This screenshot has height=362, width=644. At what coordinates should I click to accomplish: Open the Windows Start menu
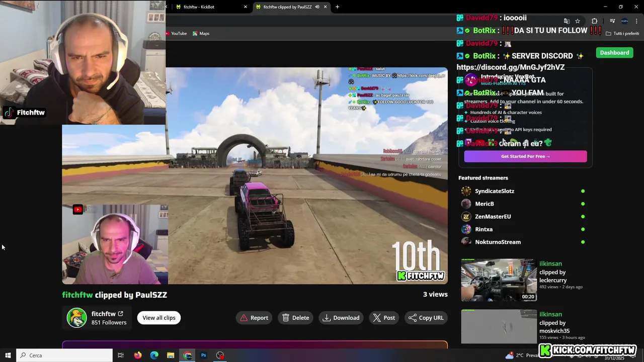coord(8,355)
